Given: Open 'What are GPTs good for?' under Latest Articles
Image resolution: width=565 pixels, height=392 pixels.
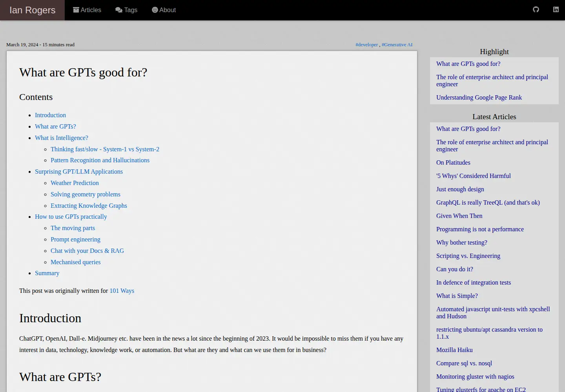Looking at the screenshot, I should [468, 129].
